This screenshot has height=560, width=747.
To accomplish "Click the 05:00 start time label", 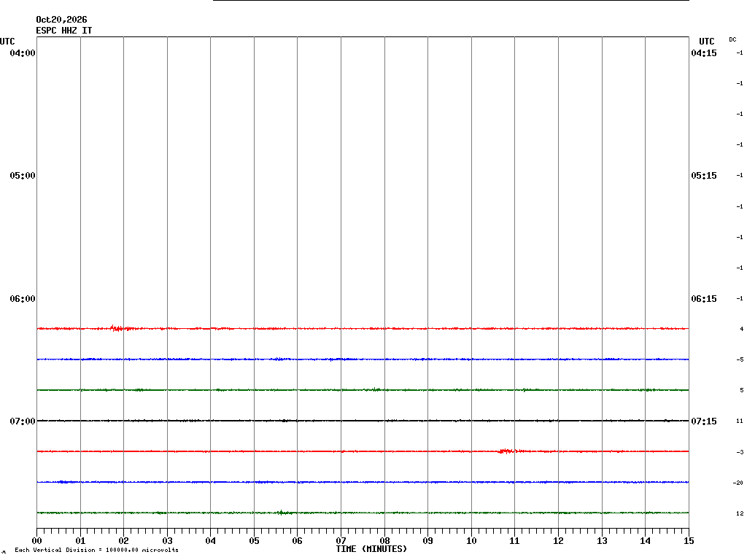I will [x=23, y=176].
